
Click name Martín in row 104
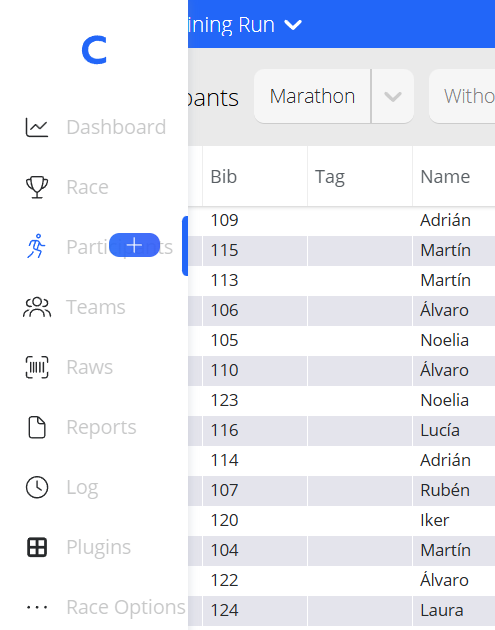tap(445, 550)
